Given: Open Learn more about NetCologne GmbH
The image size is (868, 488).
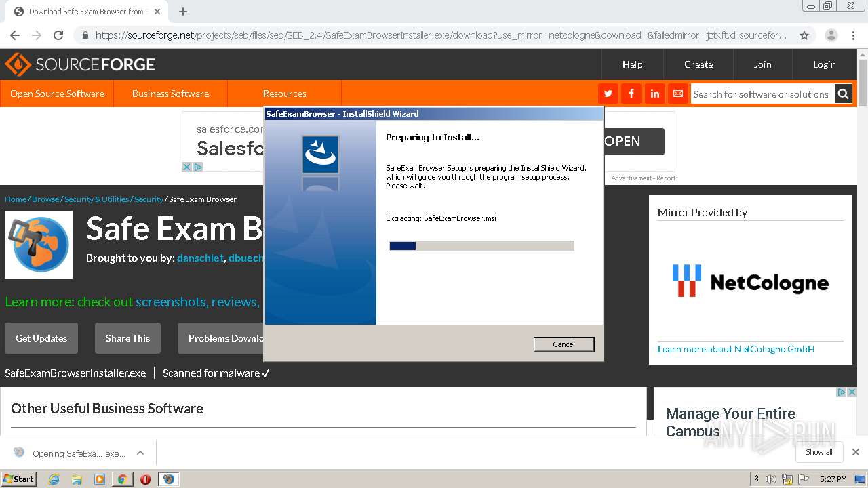Looking at the screenshot, I should [736, 349].
